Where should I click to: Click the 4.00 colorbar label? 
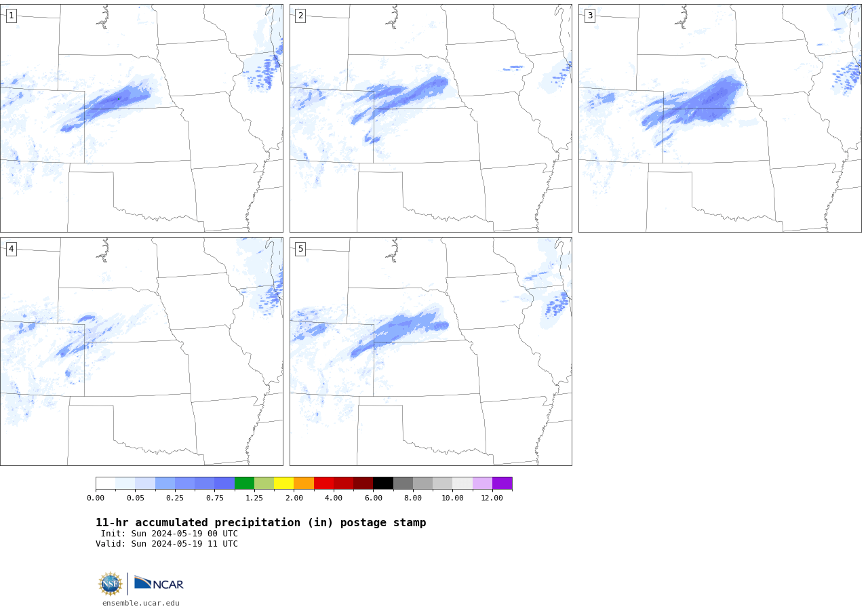[x=334, y=498]
